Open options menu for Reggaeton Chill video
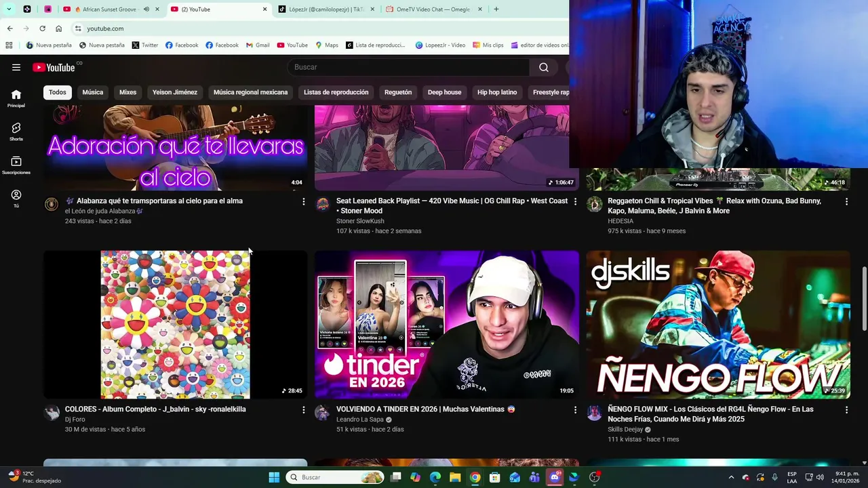Screen dimensions: 868x488 [x=846, y=201]
